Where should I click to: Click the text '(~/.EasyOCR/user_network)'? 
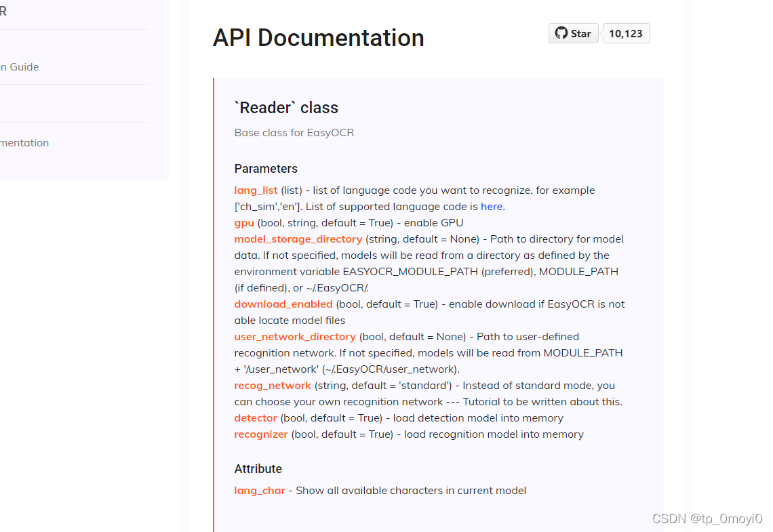coord(391,369)
